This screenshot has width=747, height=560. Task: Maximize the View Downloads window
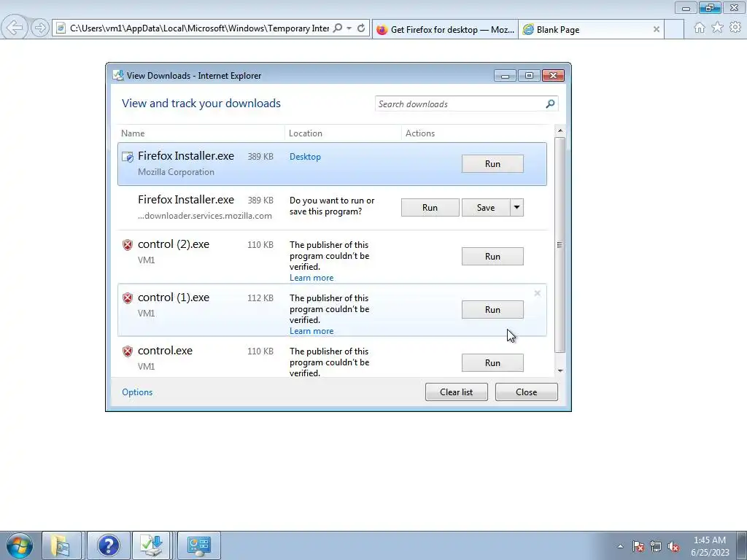[x=529, y=76]
